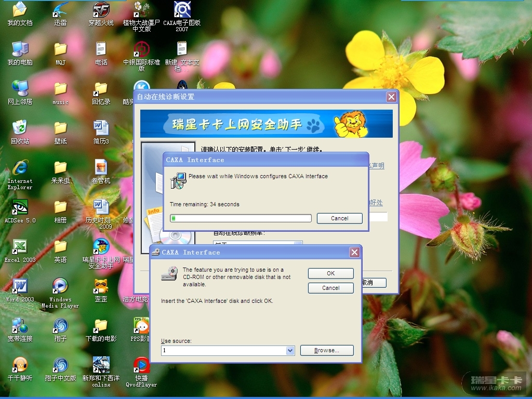Open the 网上邻居 icon
Image resolution: width=532 pixels, height=399 pixels.
[x=20, y=92]
